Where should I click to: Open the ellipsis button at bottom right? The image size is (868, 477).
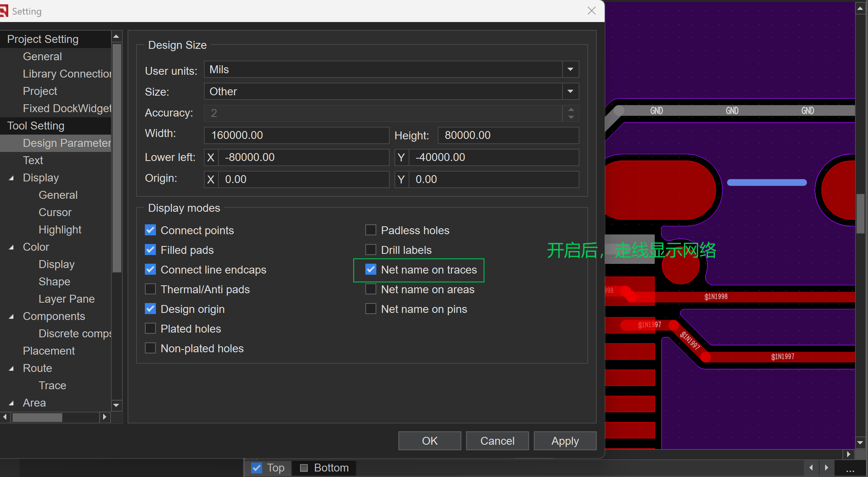pyautogui.click(x=850, y=468)
